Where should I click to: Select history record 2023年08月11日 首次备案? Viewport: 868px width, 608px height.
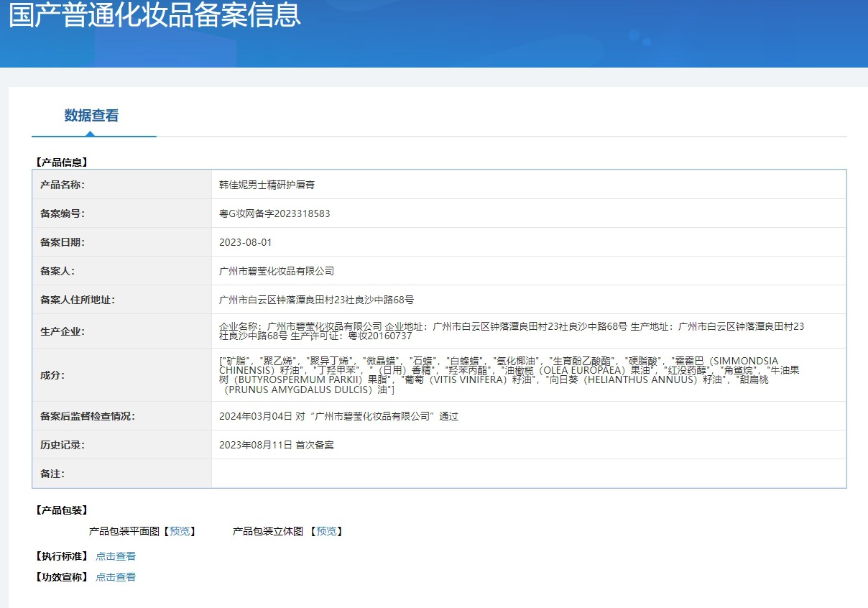tap(277, 445)
